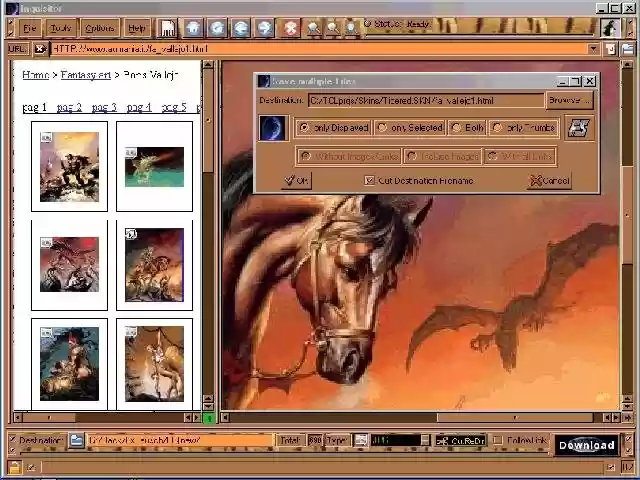Adjust the Type value spinner arrows
This screenshot has width=640, height=480.
pos(425,440)
